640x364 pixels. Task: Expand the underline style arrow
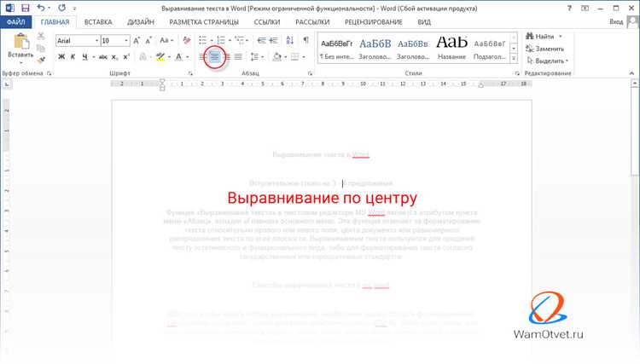(94, 57)
